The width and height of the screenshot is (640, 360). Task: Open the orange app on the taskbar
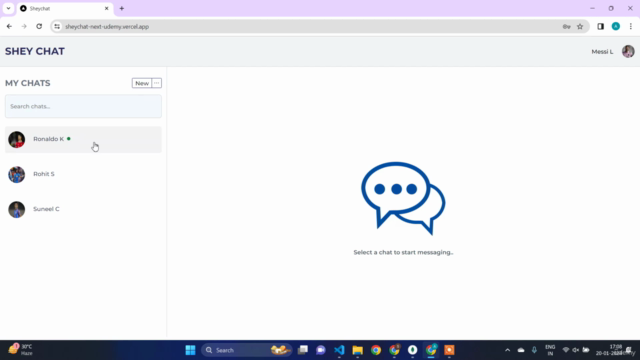pos(449,350)
